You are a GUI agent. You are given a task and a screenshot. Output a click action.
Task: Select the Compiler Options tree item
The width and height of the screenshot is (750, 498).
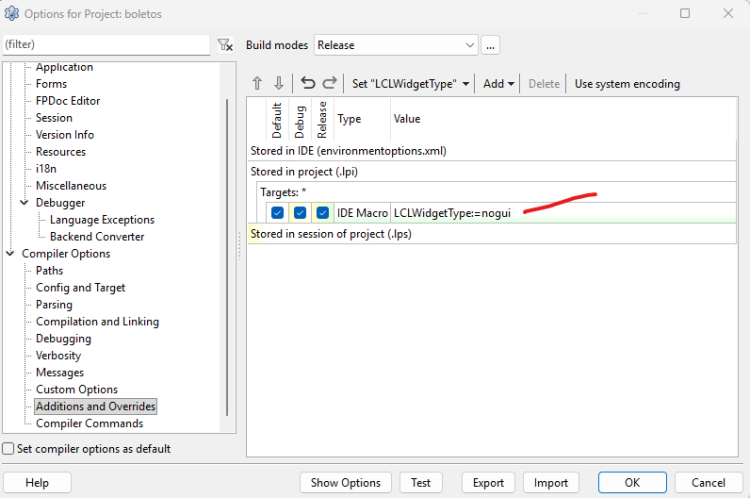coord(66,254)
